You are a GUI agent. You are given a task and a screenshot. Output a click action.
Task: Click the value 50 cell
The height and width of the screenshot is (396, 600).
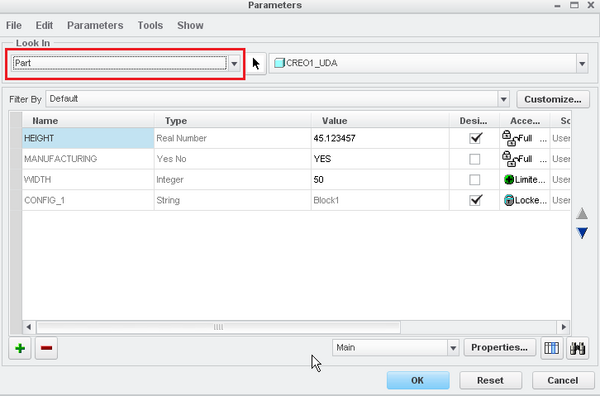(380, 179)
